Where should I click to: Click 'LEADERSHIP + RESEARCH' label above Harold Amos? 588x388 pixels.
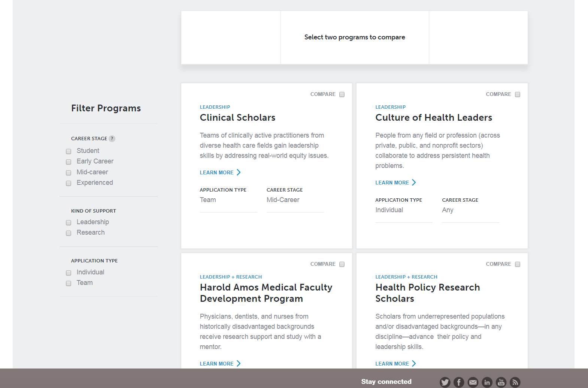[231, 277]
